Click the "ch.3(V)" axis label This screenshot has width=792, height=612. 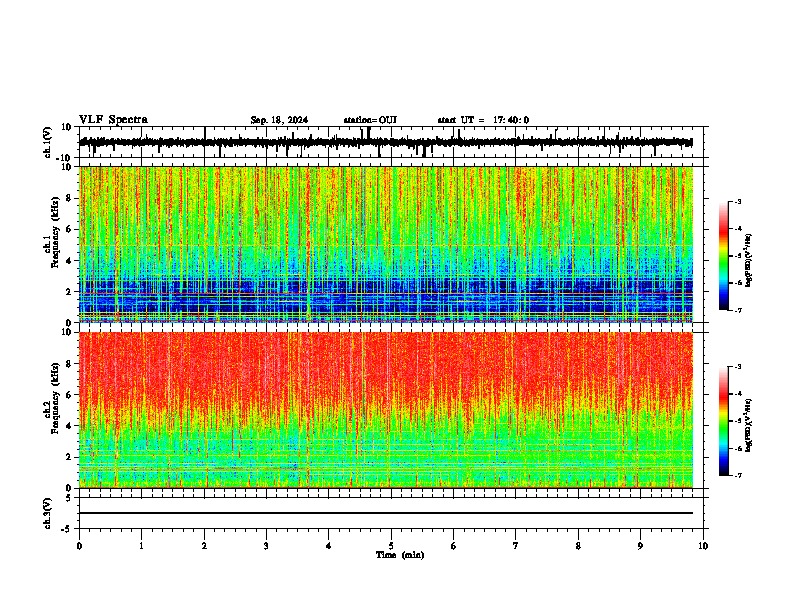48,513
